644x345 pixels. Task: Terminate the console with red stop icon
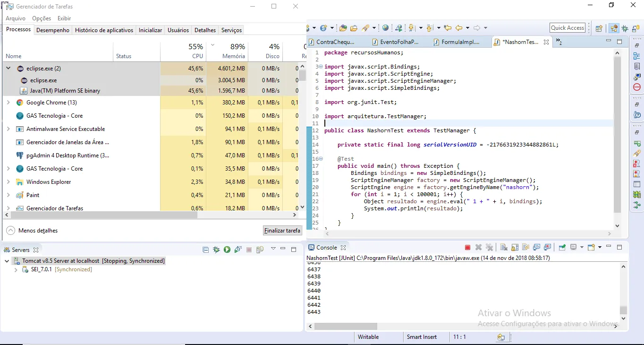(x=468, y=247)
